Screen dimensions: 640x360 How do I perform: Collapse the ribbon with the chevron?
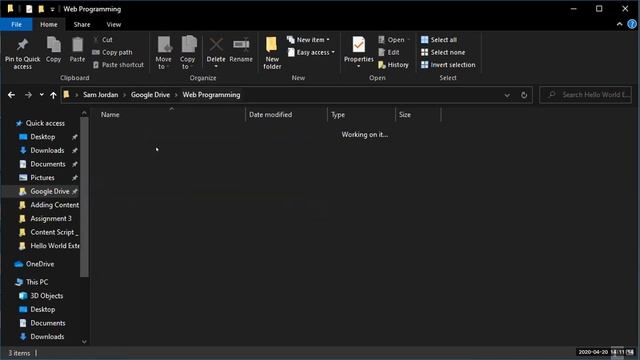coord(620,24)
